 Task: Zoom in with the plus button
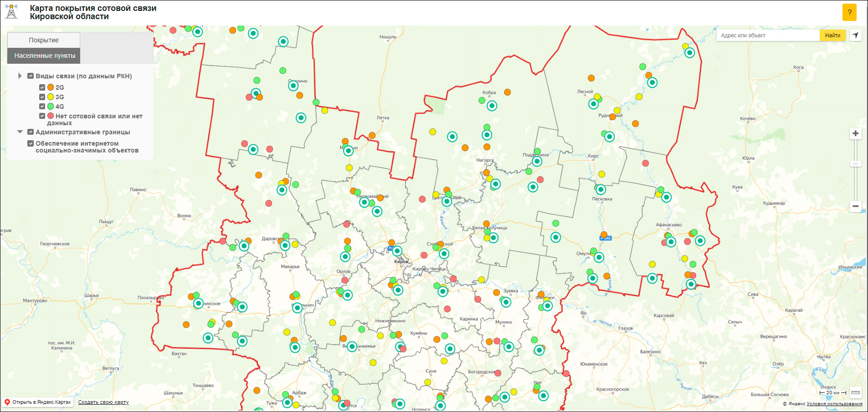pos(855,133)
